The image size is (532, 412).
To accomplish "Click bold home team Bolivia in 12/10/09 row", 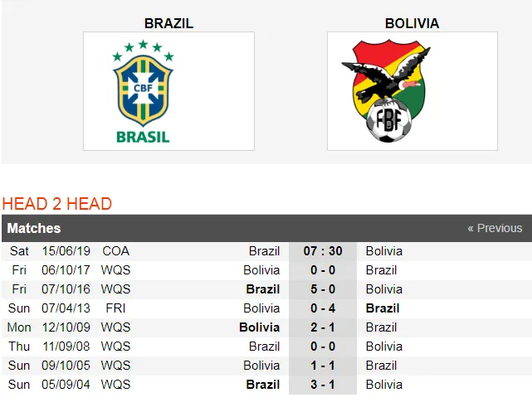I will click(259, 327).
